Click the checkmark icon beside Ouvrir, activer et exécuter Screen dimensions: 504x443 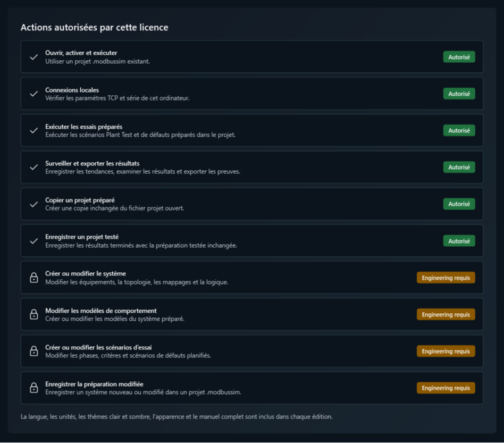[x=33, y=57]
